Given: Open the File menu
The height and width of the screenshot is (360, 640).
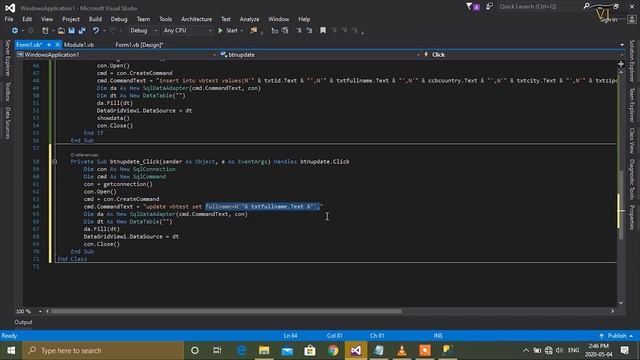Looking at the screenshot, I should pyautogui.click(x=9, y=19).
